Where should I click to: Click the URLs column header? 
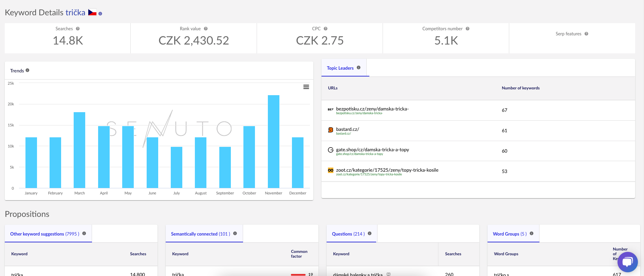333,88
